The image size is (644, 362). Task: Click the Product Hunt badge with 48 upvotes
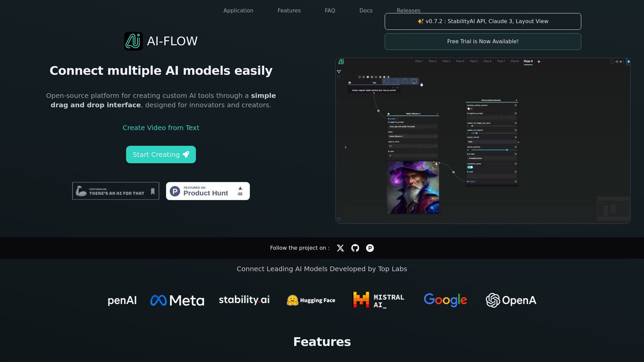point(208,191)
